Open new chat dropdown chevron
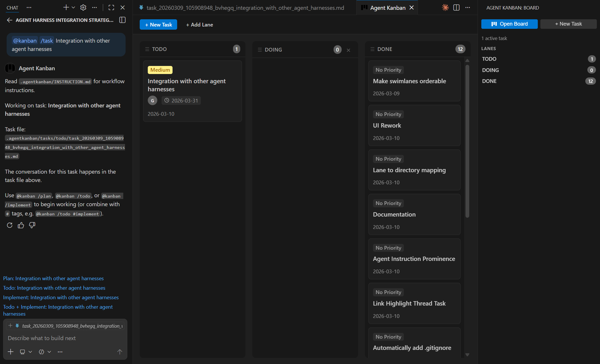Screen dimensions: 600x364 73,7
